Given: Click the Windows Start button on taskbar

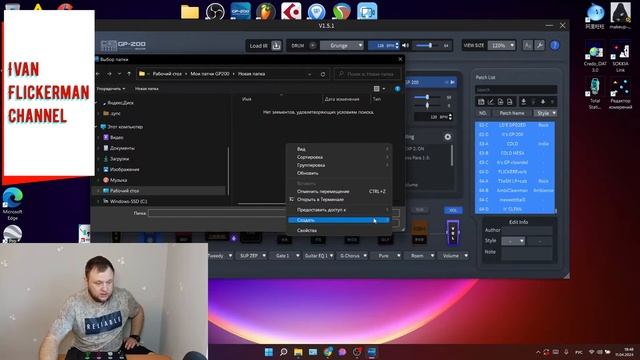Looking at the screenshot, I should coord(269,352).
